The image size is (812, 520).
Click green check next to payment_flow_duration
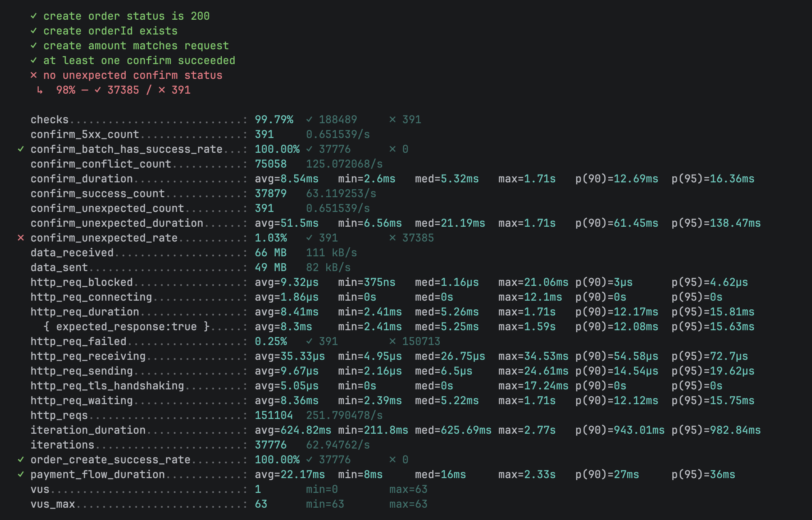pyautogui.click(x=21, y=474)
